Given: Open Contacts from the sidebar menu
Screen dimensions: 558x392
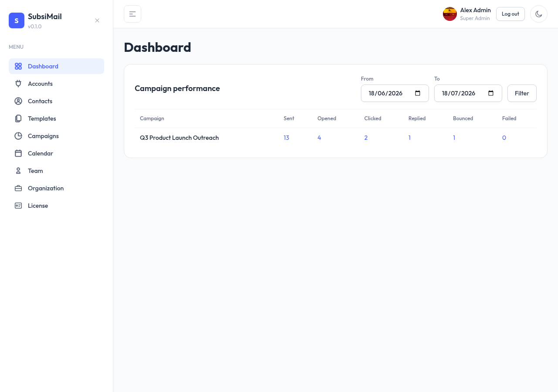Looking at the screenshot, I should coord(56,101).
